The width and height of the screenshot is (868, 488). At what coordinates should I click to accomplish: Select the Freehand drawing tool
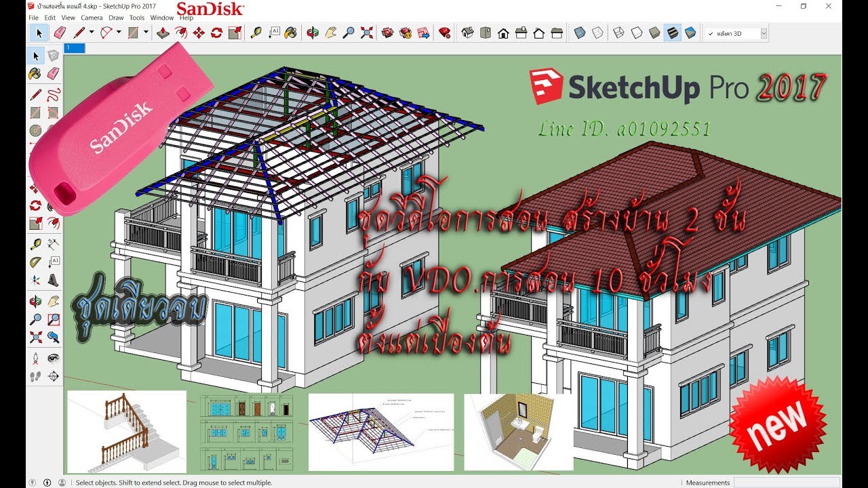coord(53,94)
